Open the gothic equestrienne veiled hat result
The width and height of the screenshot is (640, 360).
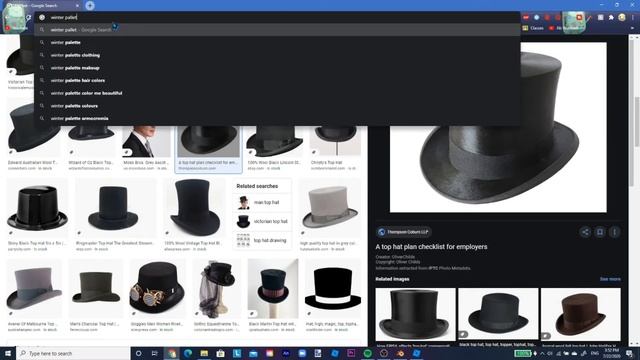coord(217,289)
